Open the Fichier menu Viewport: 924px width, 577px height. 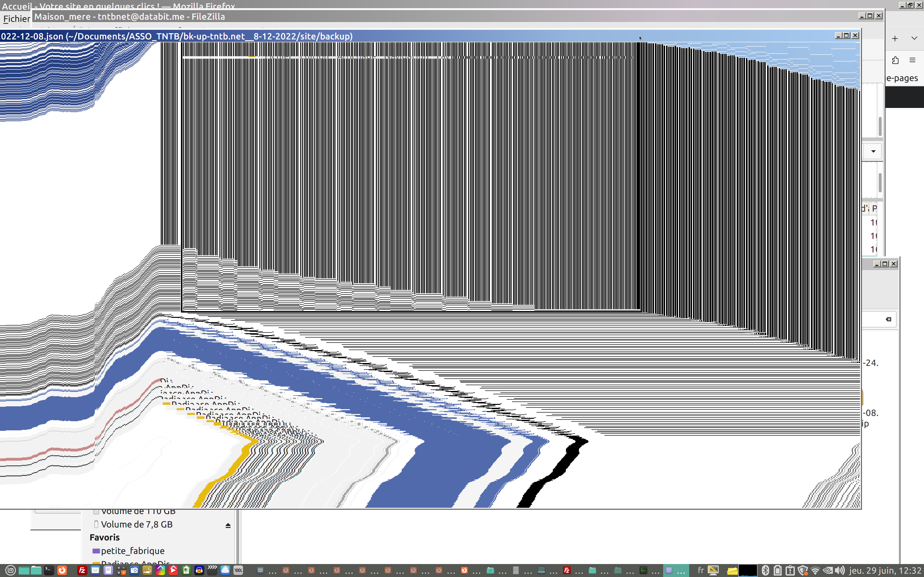pyautogui.click(x=16, y=19)
